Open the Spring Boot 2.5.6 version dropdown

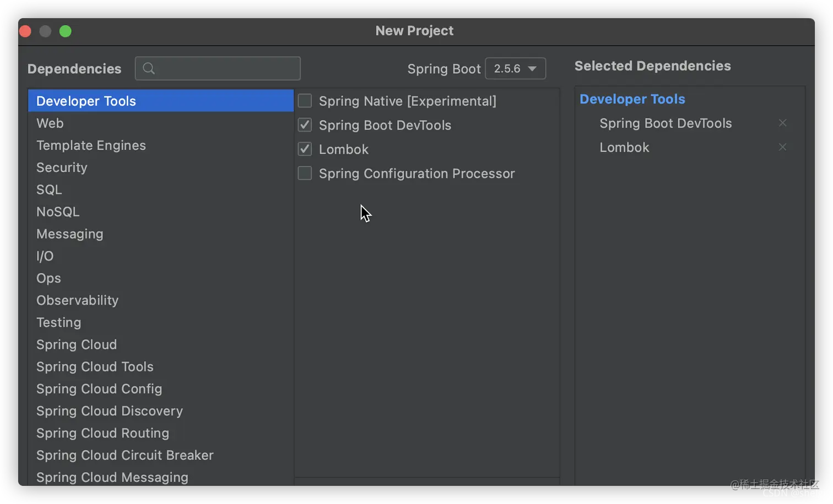click(515, 68)
